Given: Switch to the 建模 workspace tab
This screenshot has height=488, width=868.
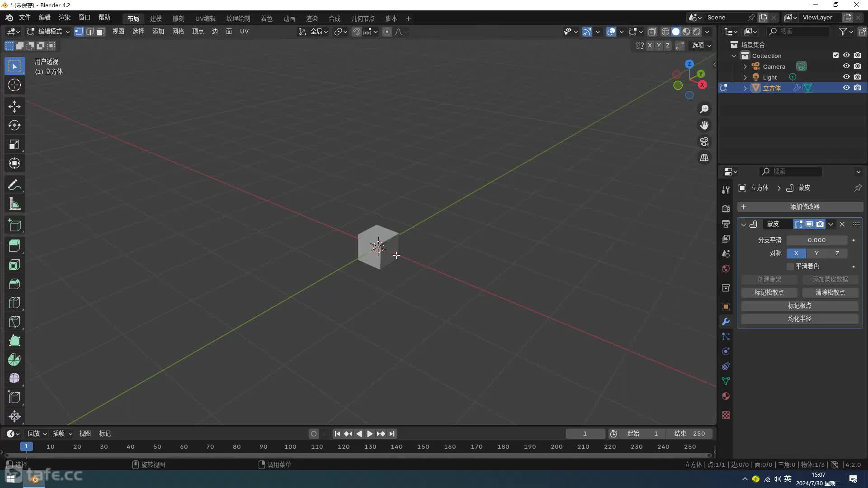Looking at the screenshot, I should coord(156,19).
